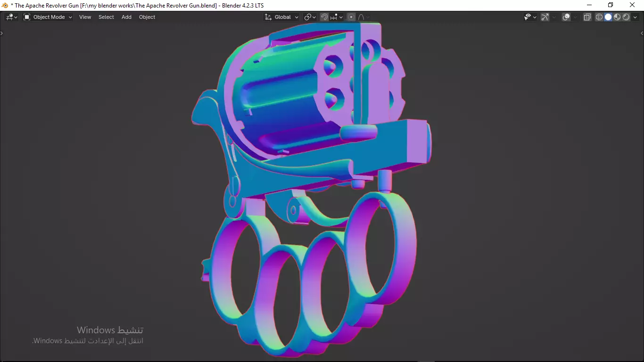Screen dimensions: 644x362
Task: Switch to Rendered viewport shading
Action: (626, 17)
